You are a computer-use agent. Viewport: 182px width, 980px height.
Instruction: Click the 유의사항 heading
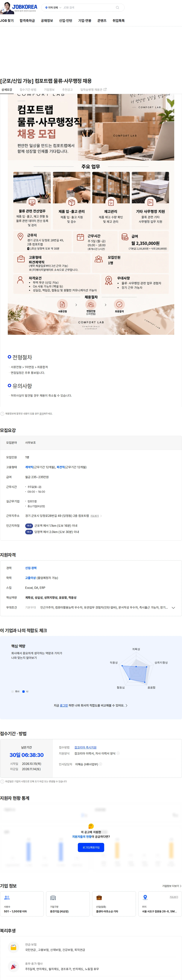[x=22, y=386]
